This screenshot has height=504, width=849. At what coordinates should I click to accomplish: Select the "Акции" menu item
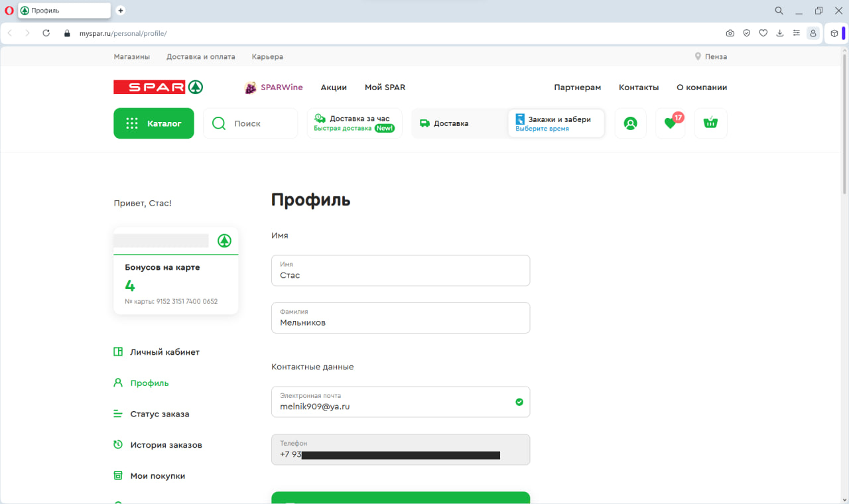[334, 87]
